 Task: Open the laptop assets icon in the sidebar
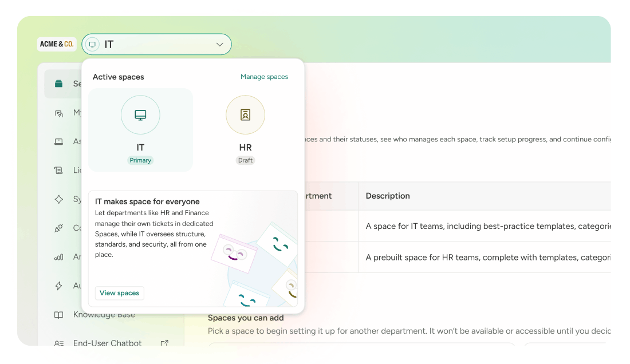[58, 142]
